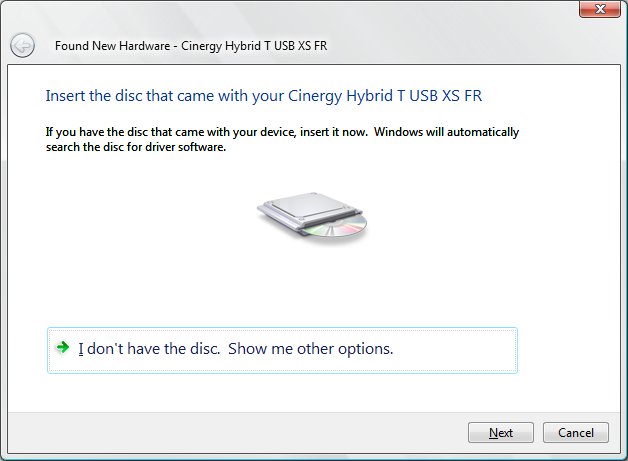The height and width of the screenshot is (461, 628).
Task: Select "I don't have the disc" option
Action: (149, 349)
